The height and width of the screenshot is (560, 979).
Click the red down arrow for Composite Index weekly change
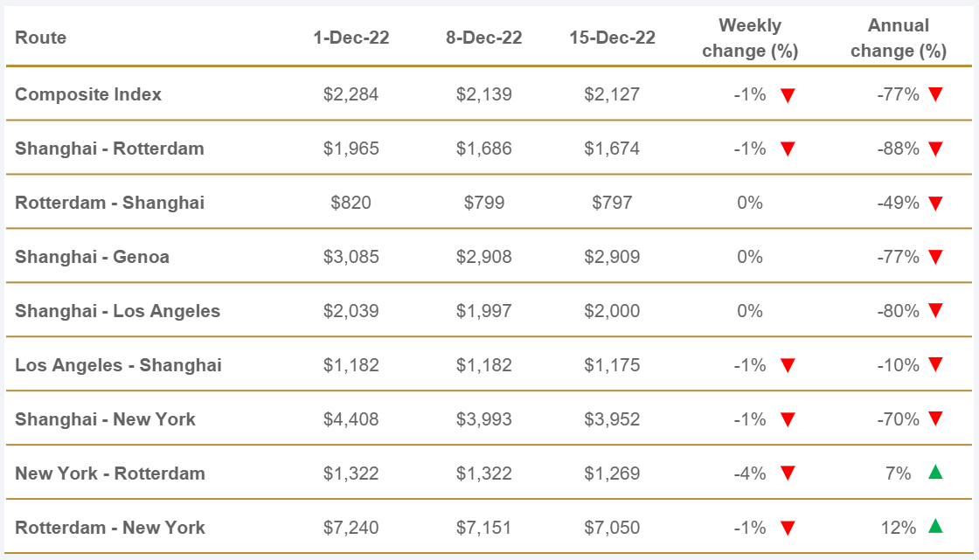point(788,95)
